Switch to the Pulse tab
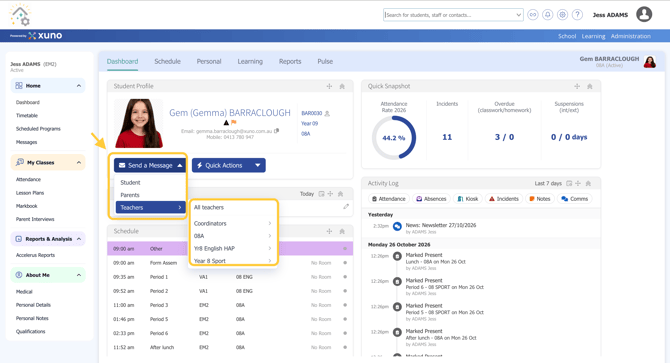Image resolution: width=670 pixels, height=363 pixels. [x=325, y=61]
